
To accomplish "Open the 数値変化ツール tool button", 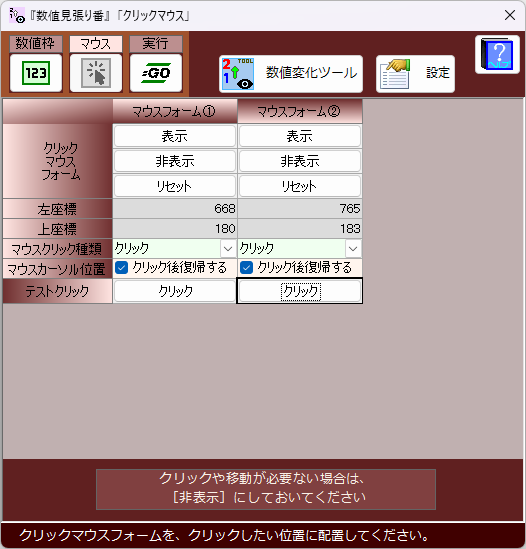I will [x=291, y=74].
